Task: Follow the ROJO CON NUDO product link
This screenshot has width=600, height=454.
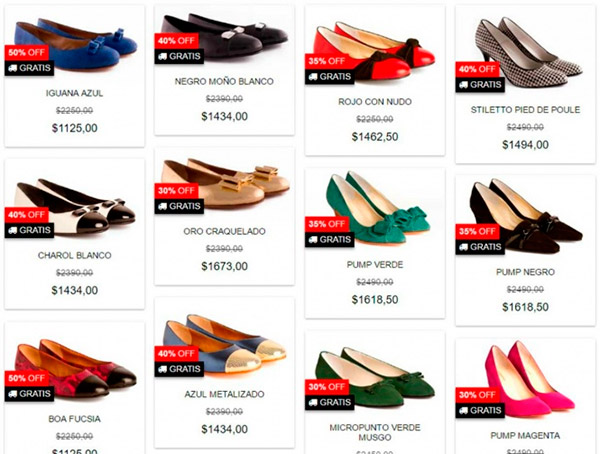Action: pos(375,102)
